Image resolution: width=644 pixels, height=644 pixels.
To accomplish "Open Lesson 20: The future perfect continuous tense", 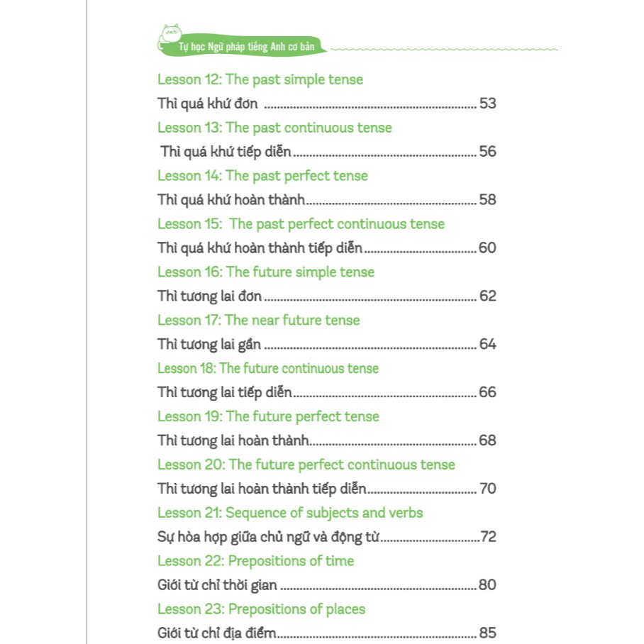I will pos(306,465).
